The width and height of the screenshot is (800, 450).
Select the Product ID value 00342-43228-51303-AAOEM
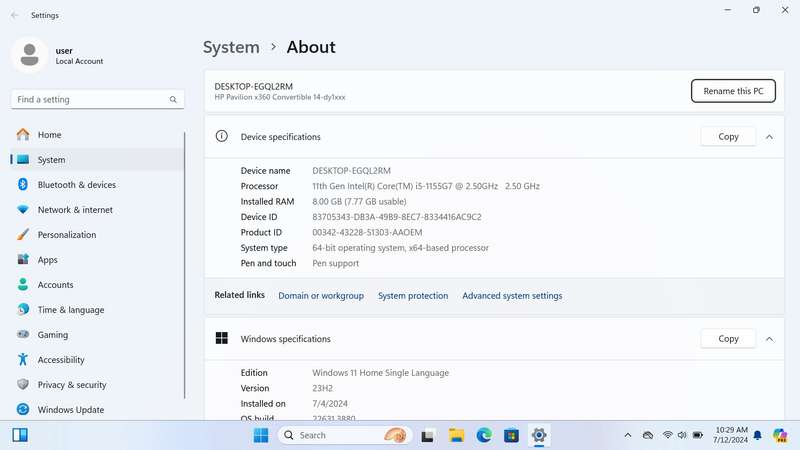pos(367,232)
